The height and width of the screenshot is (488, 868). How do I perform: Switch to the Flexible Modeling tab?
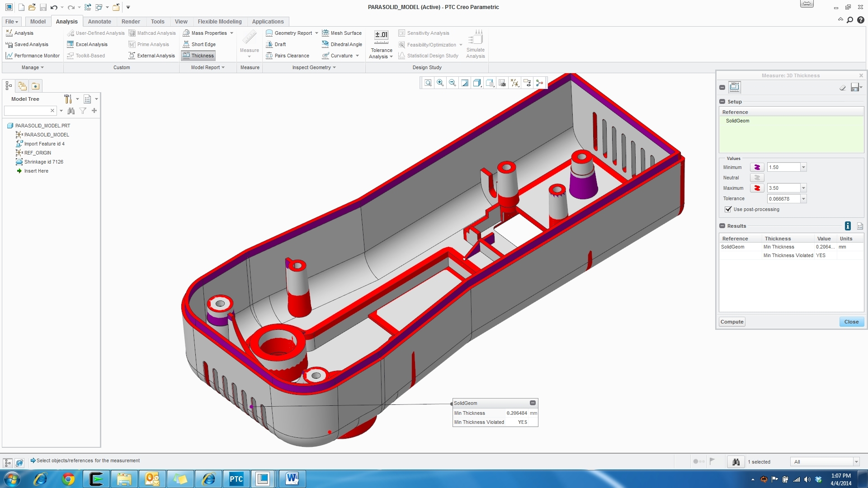219,21
